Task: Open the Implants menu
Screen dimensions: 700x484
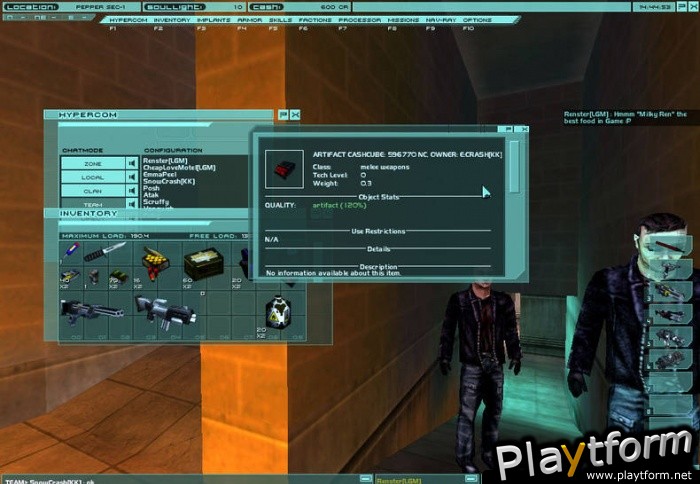Action: (213, 20)
